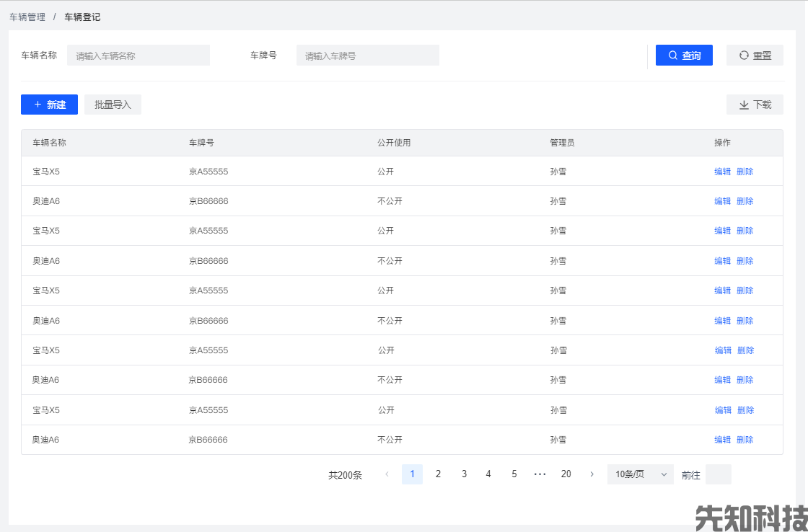The height and width of the screenshot is (532, 808).
Task: Click the 查询 search button
Action: [x=684, y=55]
